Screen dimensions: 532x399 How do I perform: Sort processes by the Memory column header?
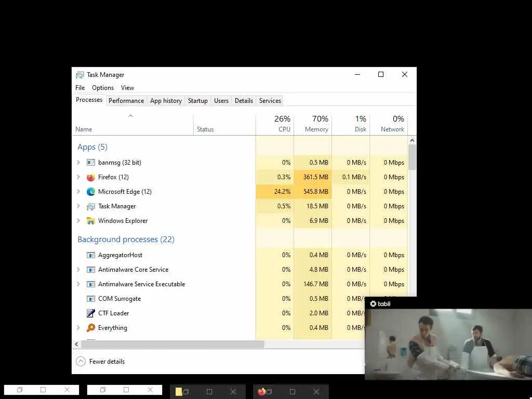click(x=313, y=124)
